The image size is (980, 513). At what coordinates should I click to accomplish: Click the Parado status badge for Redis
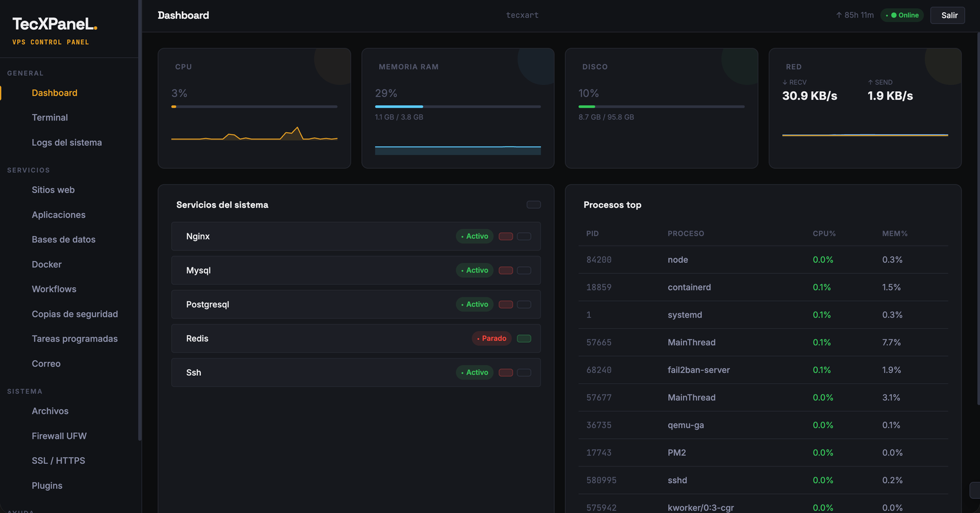coord(491,339)
